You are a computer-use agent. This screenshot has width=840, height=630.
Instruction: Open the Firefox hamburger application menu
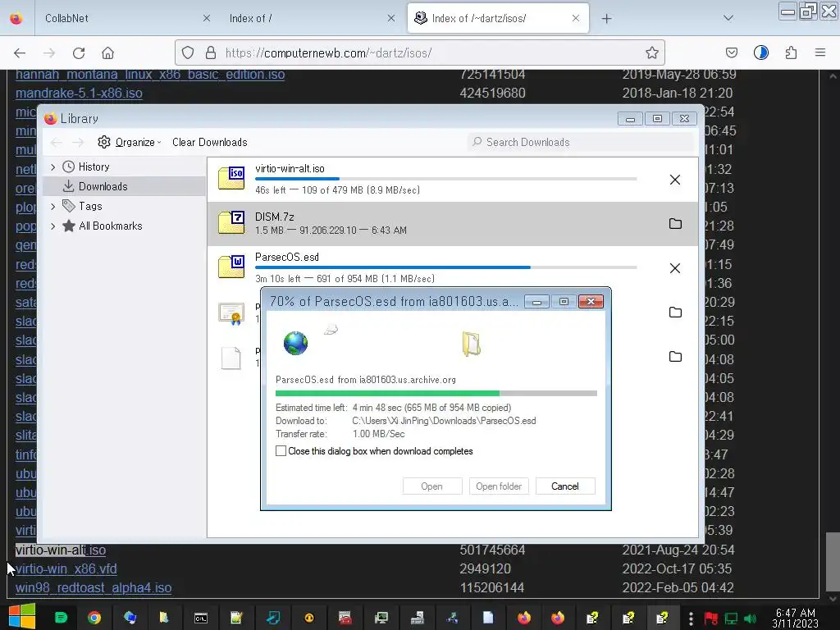(819, 52)
